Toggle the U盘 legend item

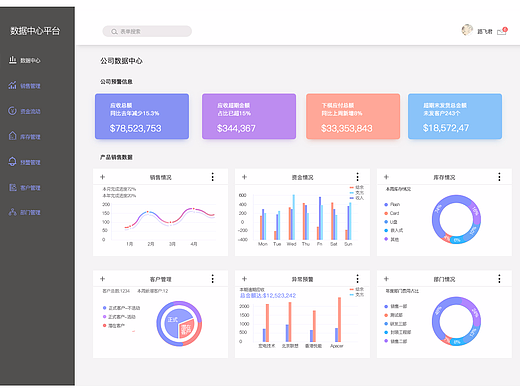pyautogui.click(x=391, y=222)
